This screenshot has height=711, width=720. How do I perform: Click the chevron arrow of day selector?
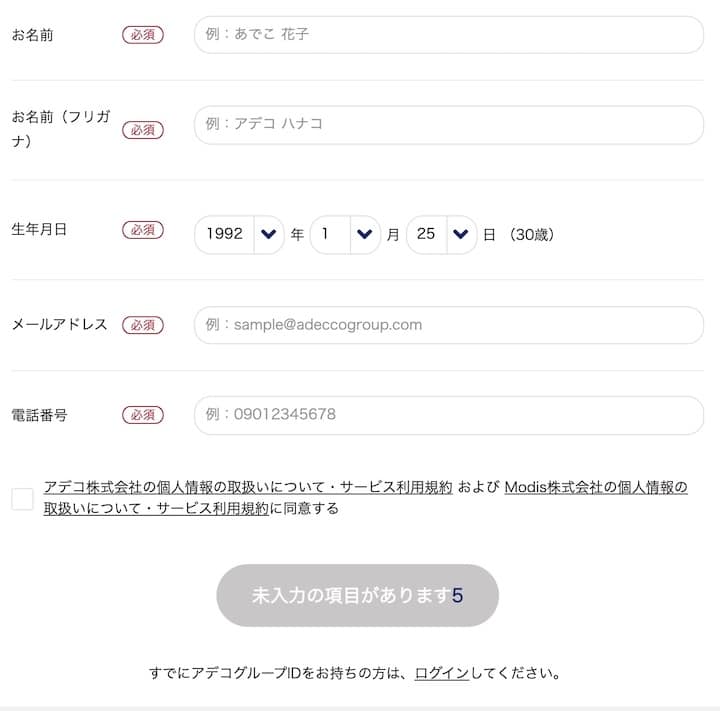[x=460, y=234]
